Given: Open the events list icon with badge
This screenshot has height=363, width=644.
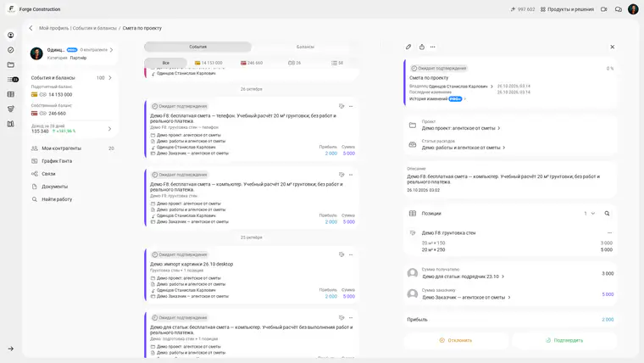Looking at the screenshot, I should tap(13, 80).
